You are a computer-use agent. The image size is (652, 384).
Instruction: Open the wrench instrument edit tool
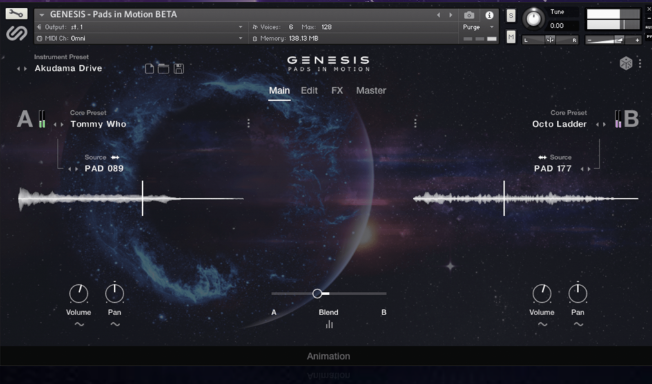[x=16, y=13]
